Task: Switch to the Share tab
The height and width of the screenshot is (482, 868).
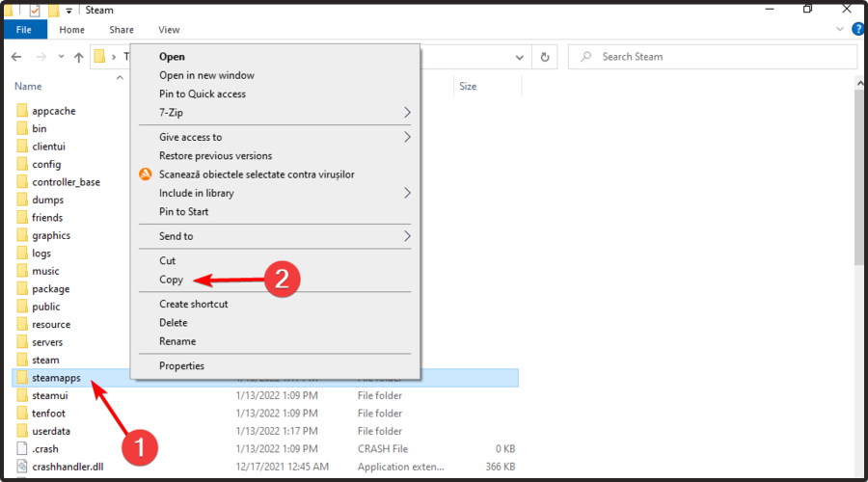Action: (x=122, y=30)
